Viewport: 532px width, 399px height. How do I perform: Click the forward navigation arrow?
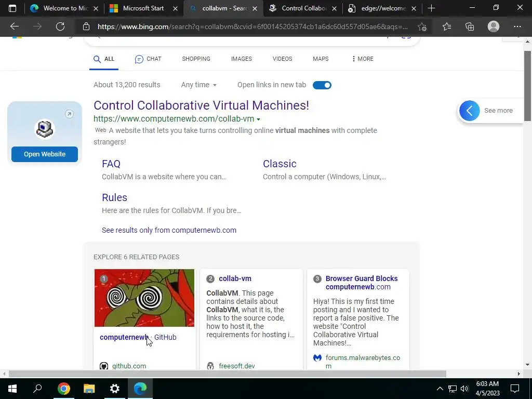click(37, 26)
